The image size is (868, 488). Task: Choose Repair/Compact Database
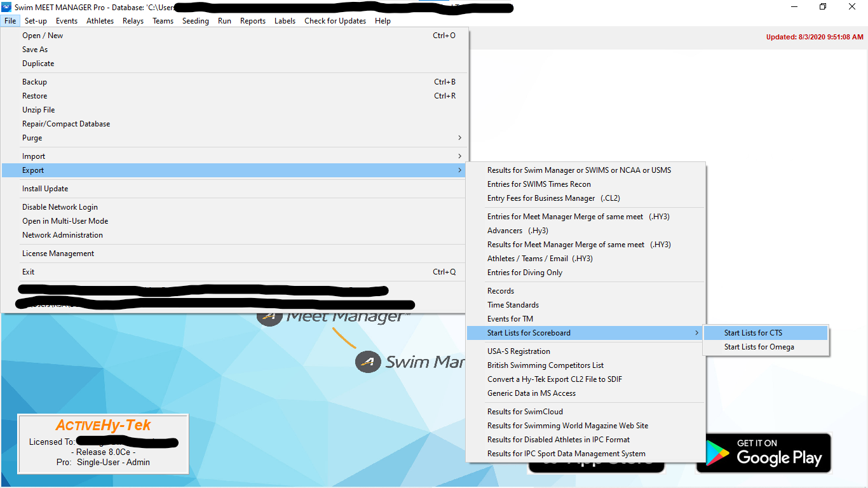(234, 124)
